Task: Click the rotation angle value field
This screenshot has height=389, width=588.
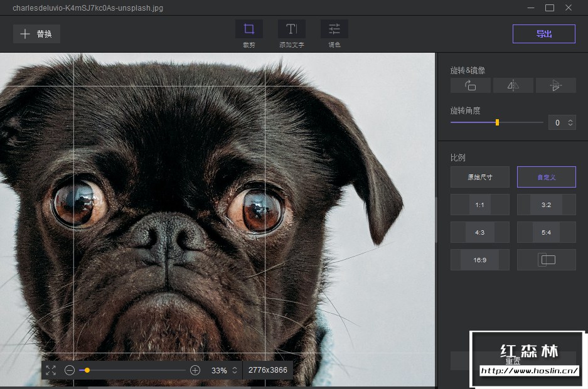Action: pyautogui.click(x=557, y=122)
